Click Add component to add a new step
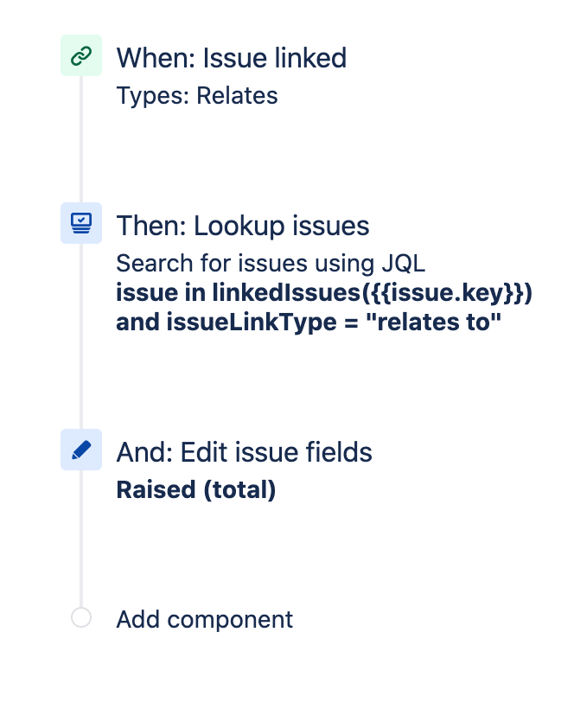 click(x=204, y=619)
